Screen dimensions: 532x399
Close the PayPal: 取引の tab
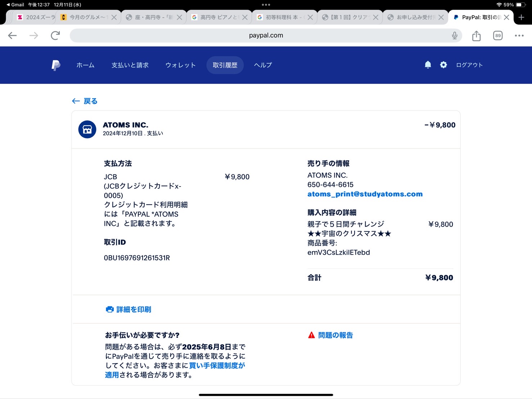[506, 17]
